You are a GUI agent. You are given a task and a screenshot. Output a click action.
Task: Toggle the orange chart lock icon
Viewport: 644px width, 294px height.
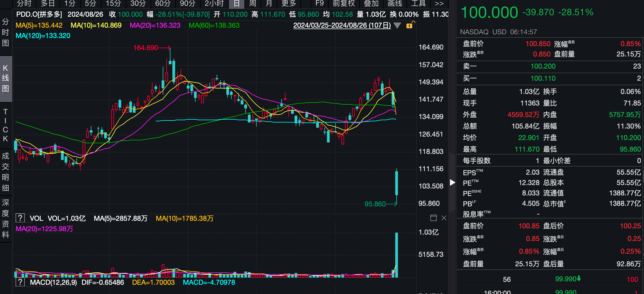point(410,25)
